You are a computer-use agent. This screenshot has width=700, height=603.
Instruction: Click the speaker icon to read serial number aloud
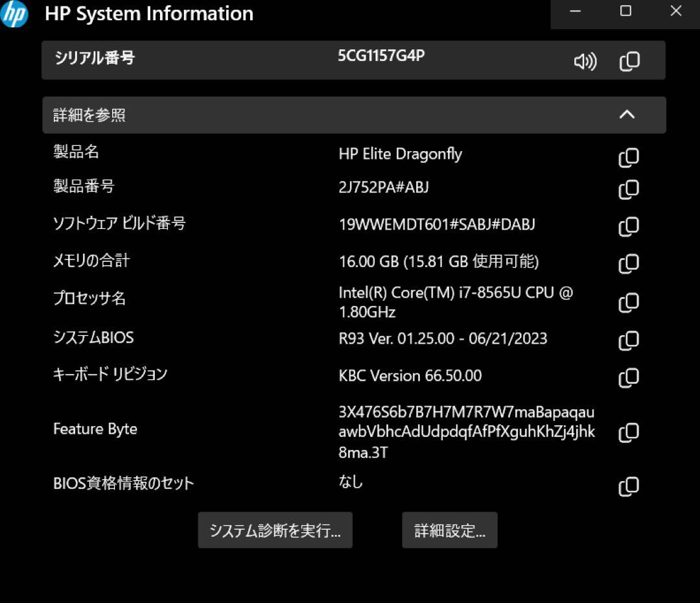point(585,61)
